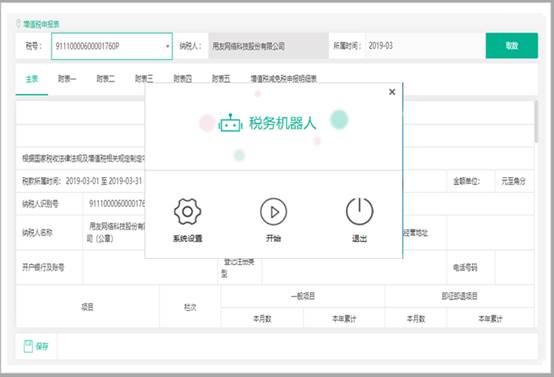Switch to the 附表二 tab

(x=106, y=79)
